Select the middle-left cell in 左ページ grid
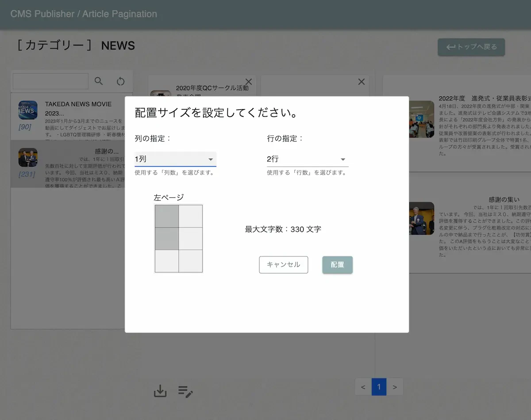531x420 pixels. [166, 239]
